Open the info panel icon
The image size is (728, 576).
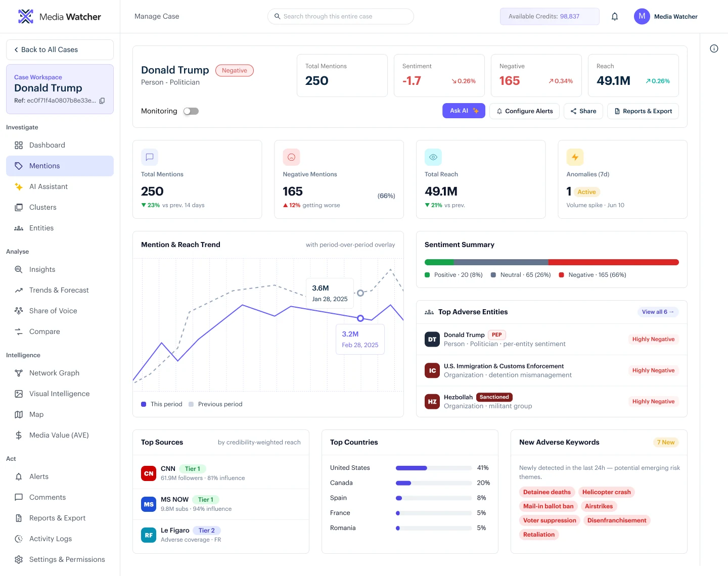[x=714, y=49]
